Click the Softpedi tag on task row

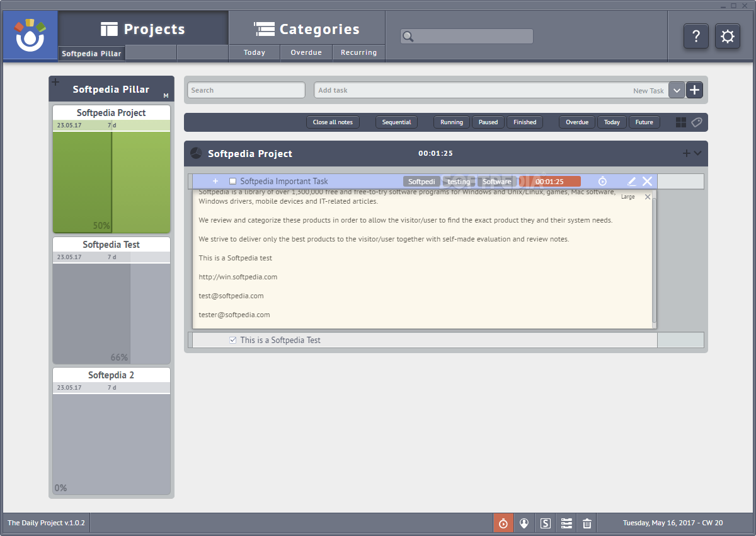coord(422,182)
